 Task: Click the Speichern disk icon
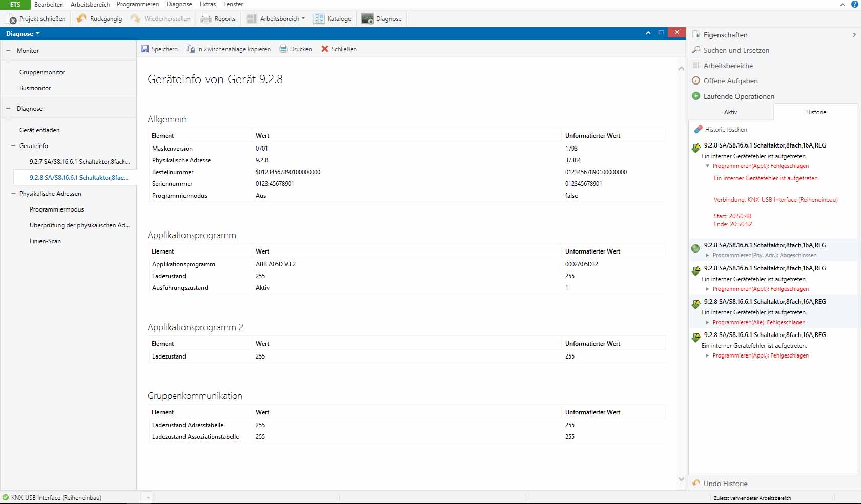point(145,49)
